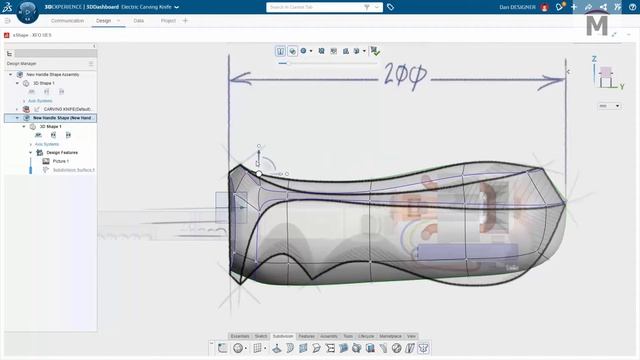Open the notifications bell icon
This screenshot has height=360, width=640.
click(560, 7)
